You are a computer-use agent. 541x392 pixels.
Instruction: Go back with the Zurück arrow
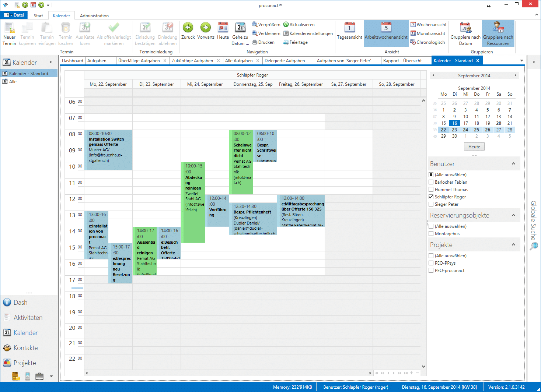[x=188, y=31]
